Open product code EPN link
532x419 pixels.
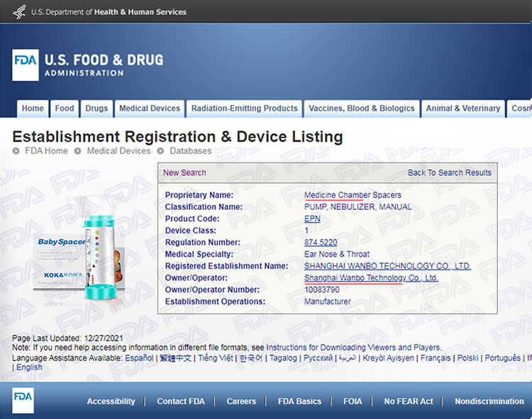[312, 218]
